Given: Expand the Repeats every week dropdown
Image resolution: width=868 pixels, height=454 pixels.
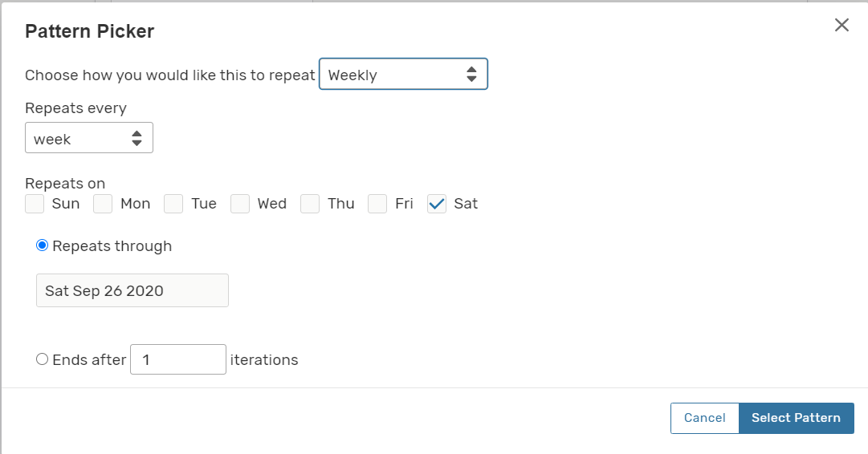Looking at the screenshot, I should pos(89,139).
